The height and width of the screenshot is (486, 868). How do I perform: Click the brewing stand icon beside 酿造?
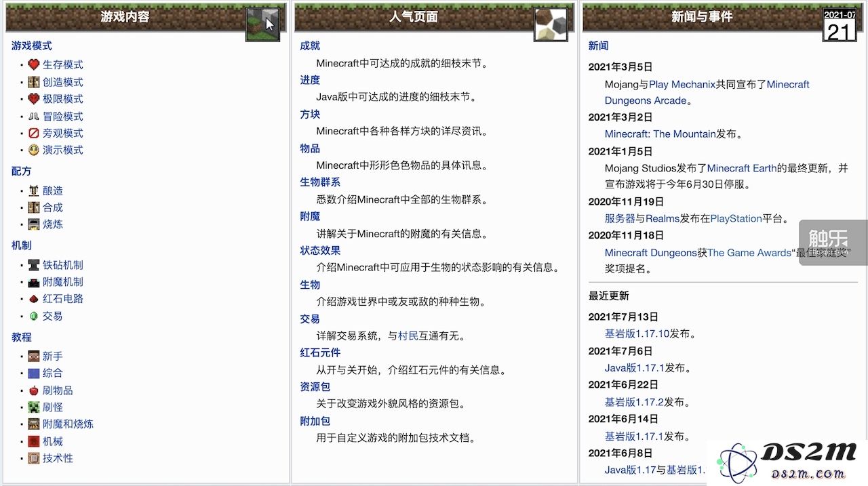click(x=34, y=191)
